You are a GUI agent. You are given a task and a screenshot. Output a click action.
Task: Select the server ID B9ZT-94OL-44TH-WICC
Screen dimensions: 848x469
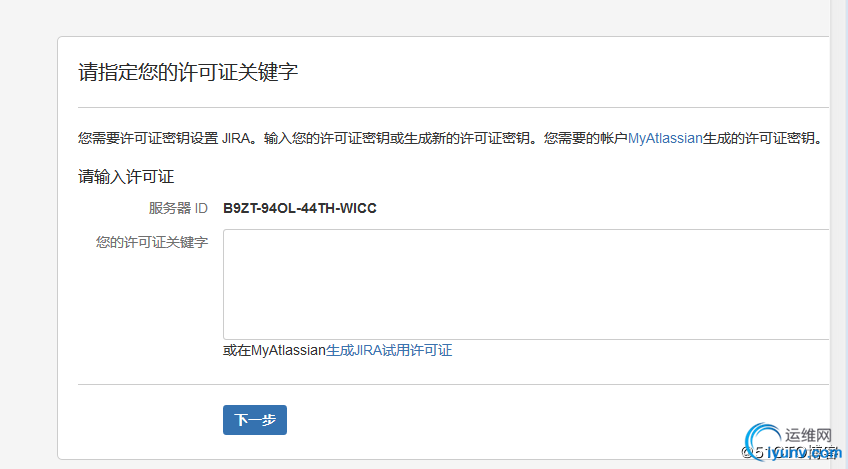pyautogui.click(x=300, y=208)
